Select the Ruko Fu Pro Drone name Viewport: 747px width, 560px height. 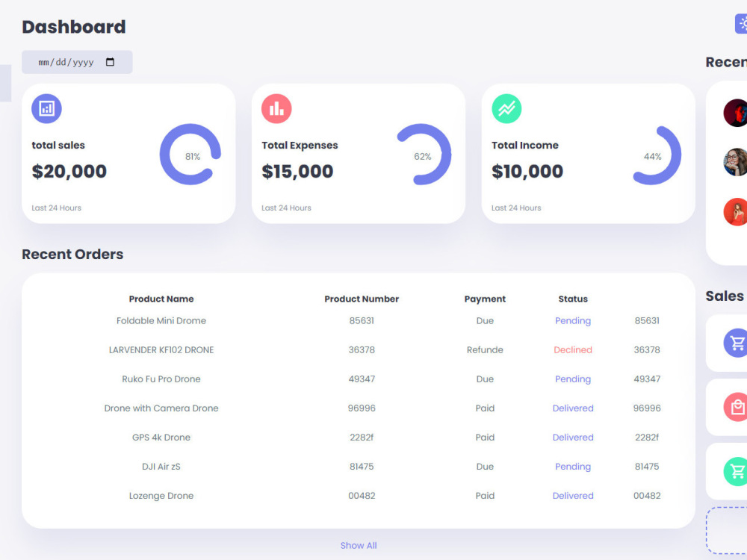coord(161,379)
